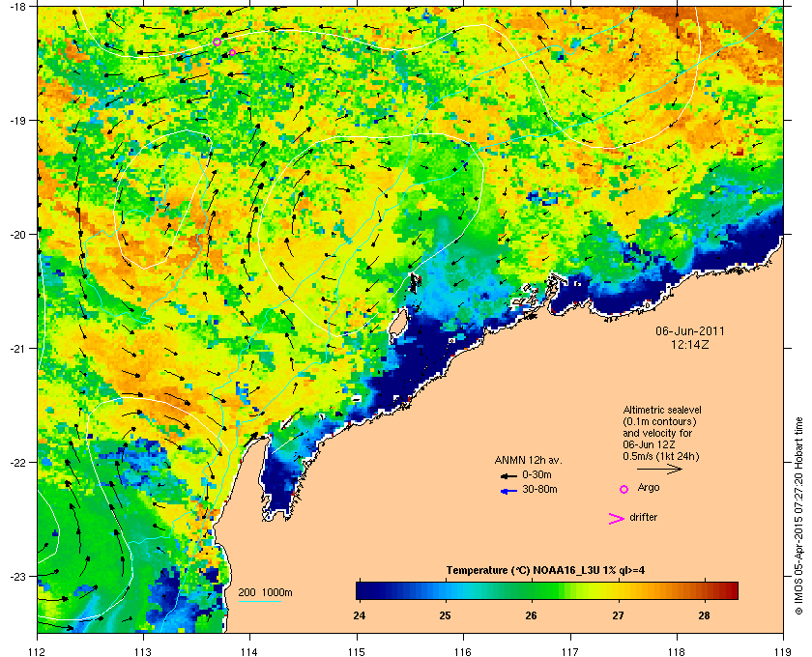812x657 pixels.
Task: Click the Temperature NOAA16_L3U colorbar title
Action: [x=545, y=571]
